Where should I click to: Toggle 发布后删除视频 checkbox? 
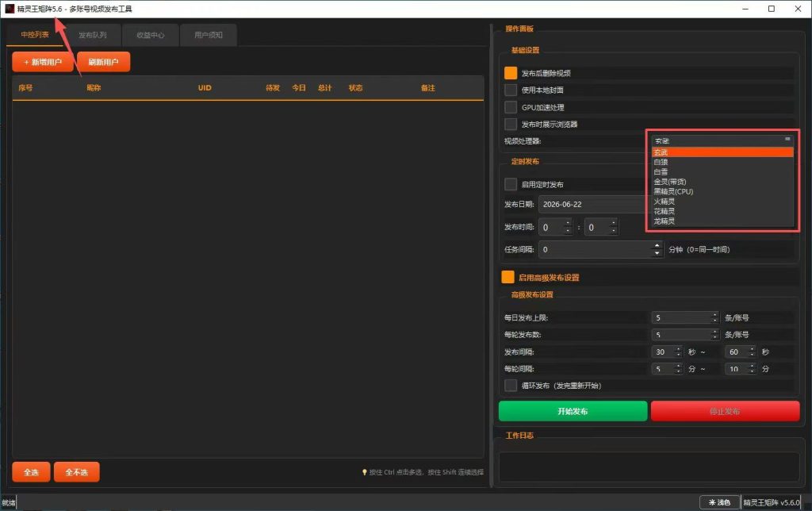click(511, 73)
